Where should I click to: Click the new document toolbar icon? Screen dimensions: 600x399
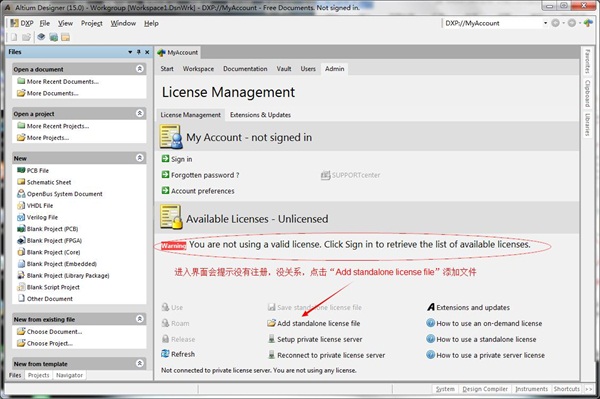14,37
